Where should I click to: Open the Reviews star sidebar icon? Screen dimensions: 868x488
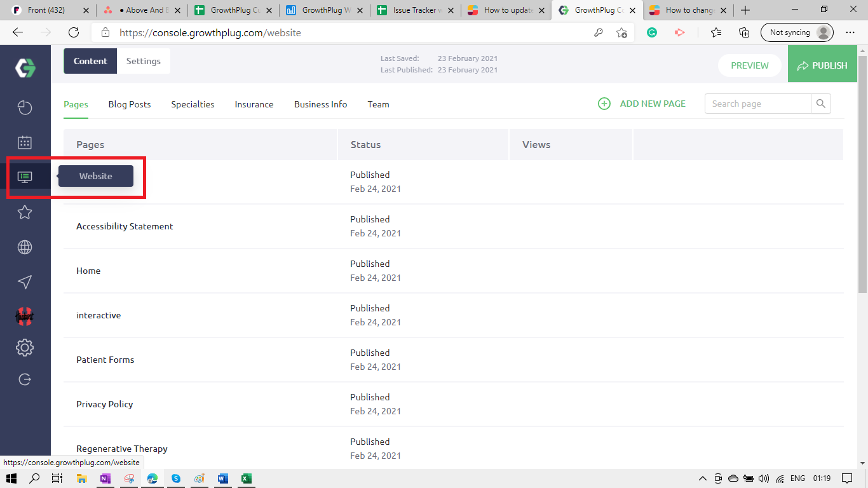coord(25,212)
